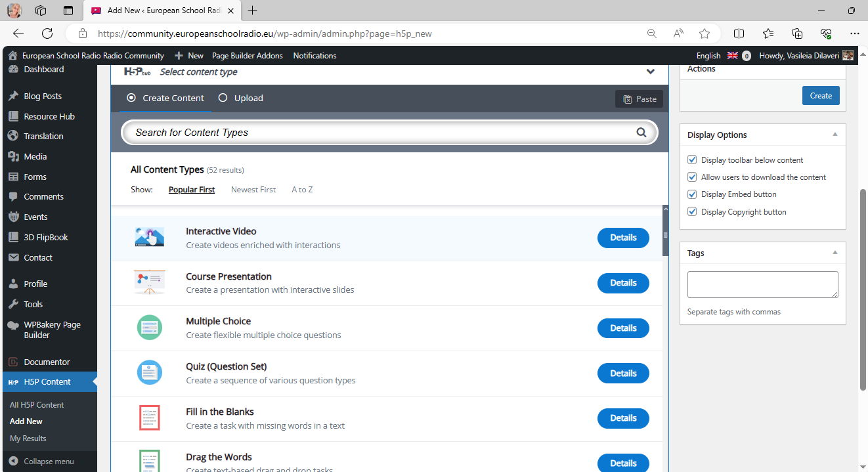Refresh the page with the browser reload icon
The width and height of the screenshot is (868, 472).
(47, 33)
